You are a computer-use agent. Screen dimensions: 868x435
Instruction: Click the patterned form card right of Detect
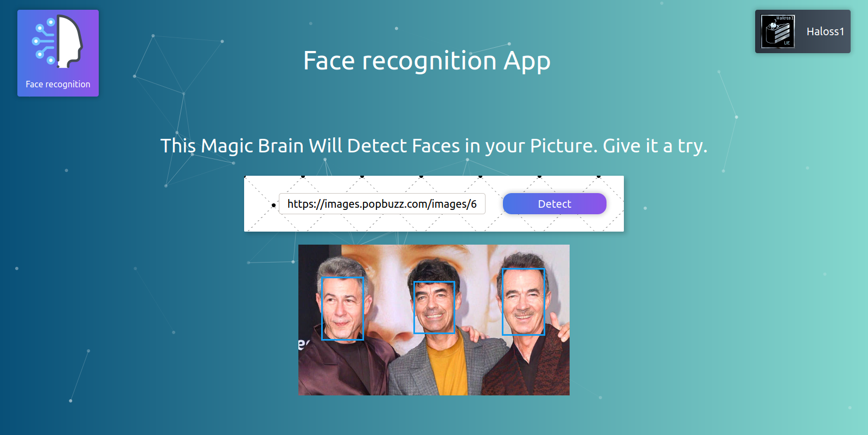coord(615,204)
